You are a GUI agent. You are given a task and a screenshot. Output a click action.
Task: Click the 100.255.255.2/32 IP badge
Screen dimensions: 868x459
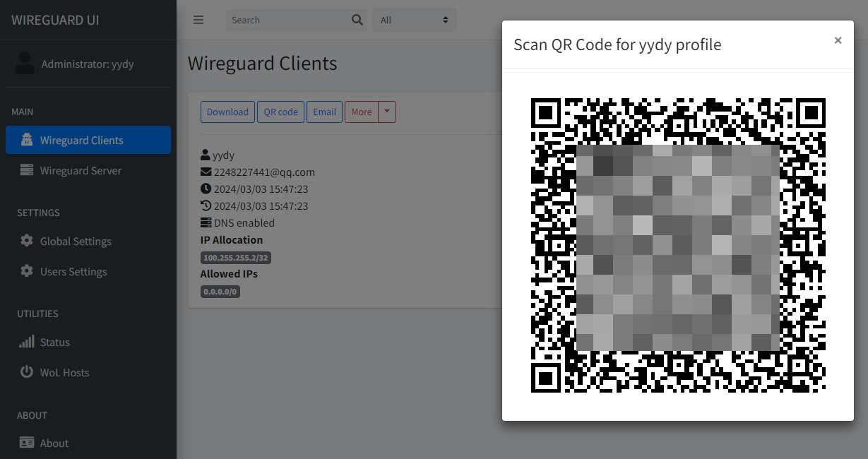coord(236,258)
